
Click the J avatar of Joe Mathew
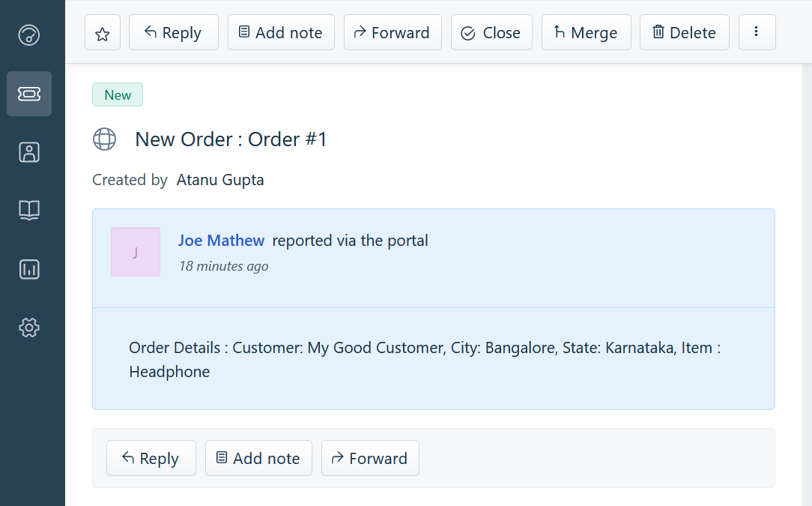[136, 252]
